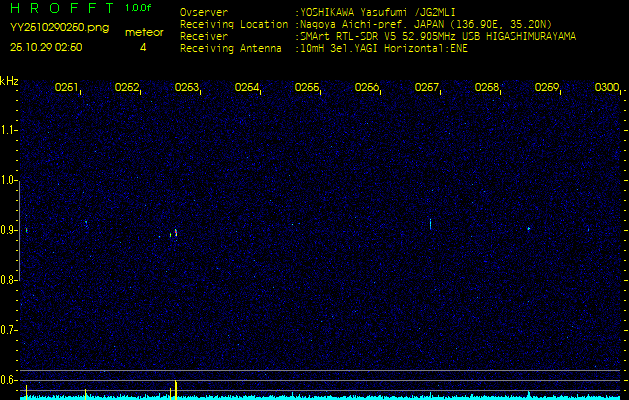Select the 0251 time marker
This screenshot has height=400, width=629.
(x=67, y=88)
